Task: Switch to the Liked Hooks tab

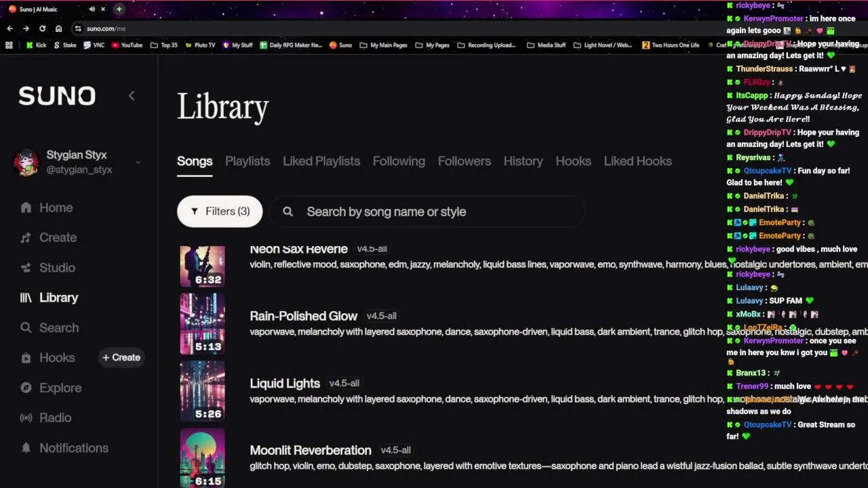Action: pyautogui.click(x=638, y=161)
